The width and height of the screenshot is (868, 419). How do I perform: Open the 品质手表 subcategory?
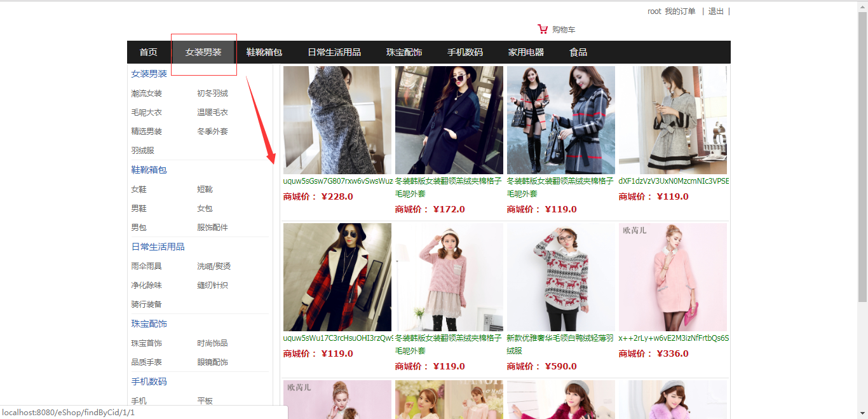click(x=147, y=362)
